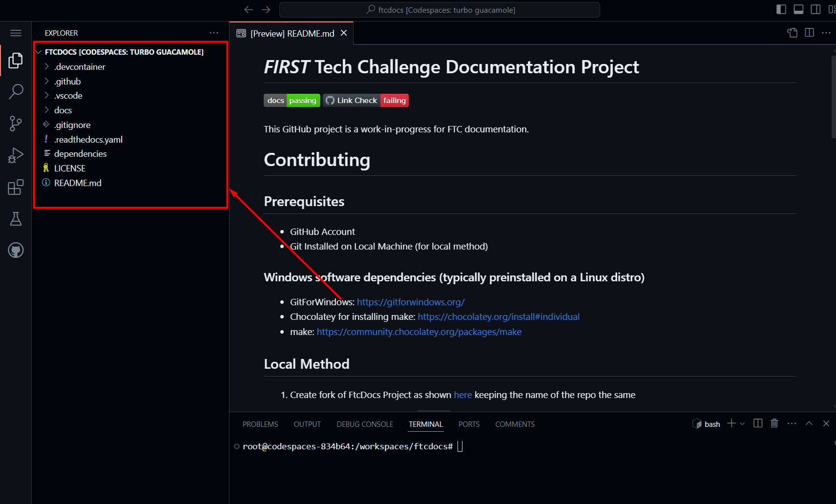This screenshot has height=504, width=836.
Task: Open the Source Control view
Action: [16, 123]
